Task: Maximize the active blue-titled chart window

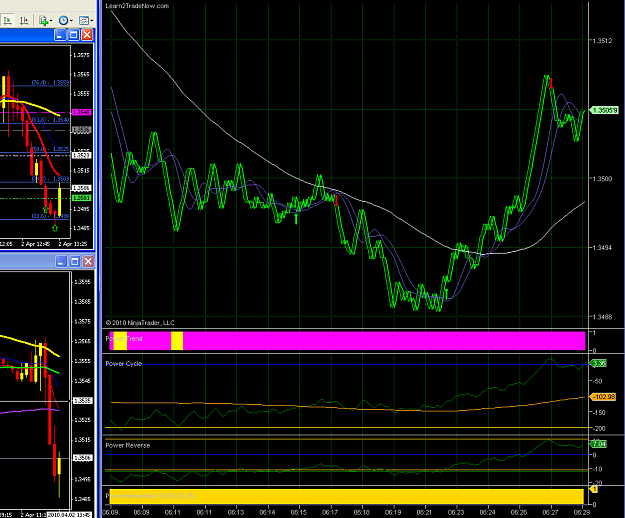Action: 74,35
